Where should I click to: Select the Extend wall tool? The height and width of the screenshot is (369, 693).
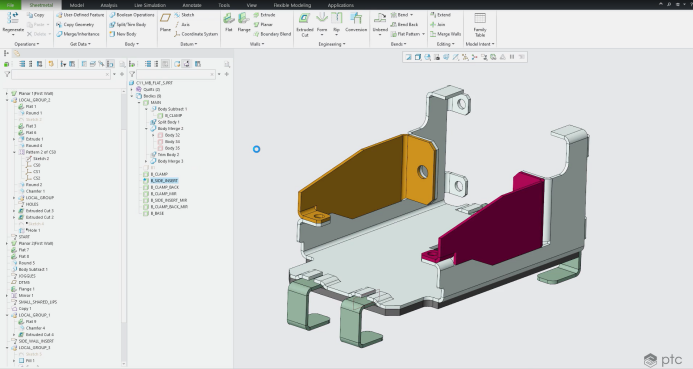pos(441,15)
